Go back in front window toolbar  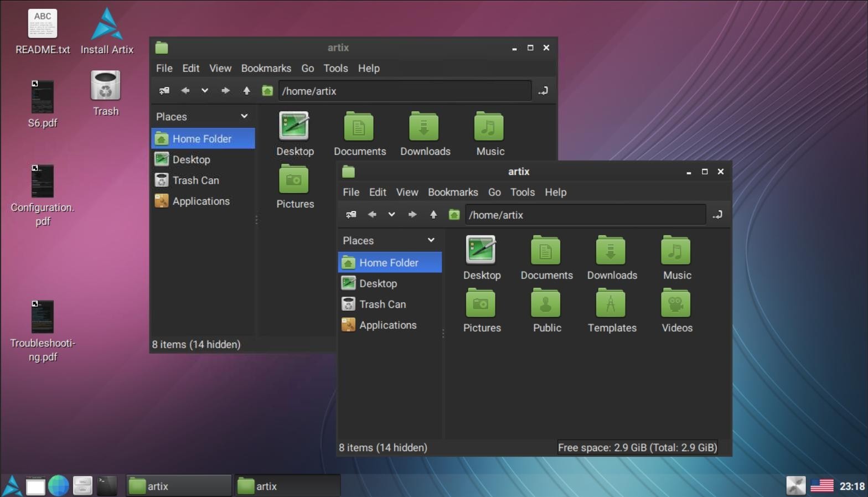coord(372,214)
